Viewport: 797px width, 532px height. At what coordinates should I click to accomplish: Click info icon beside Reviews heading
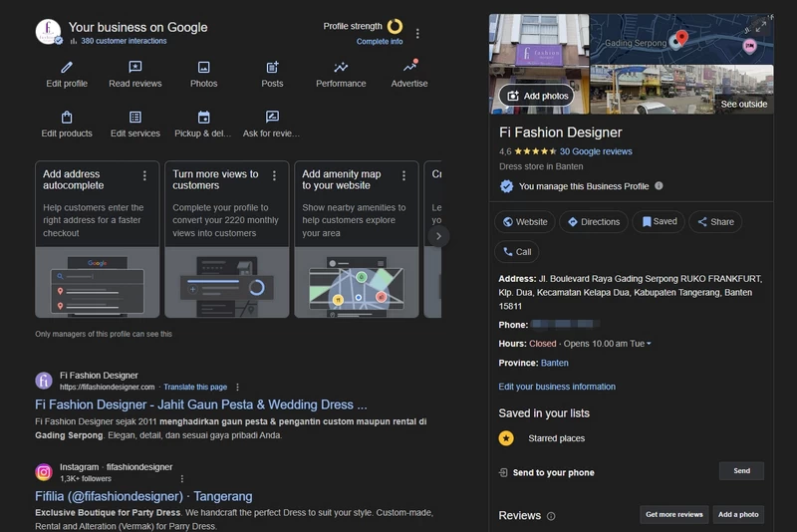551,516
